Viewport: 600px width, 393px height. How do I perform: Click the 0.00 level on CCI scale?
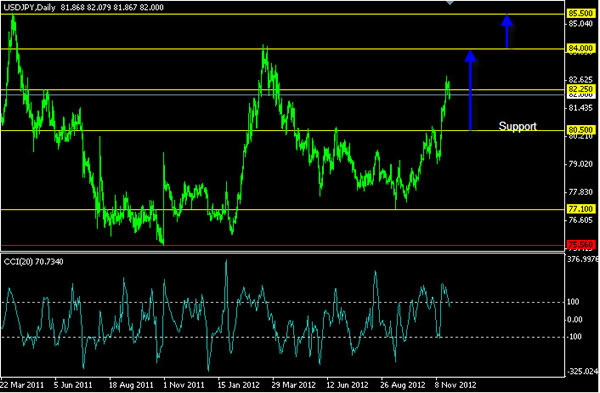pos(575,319)
